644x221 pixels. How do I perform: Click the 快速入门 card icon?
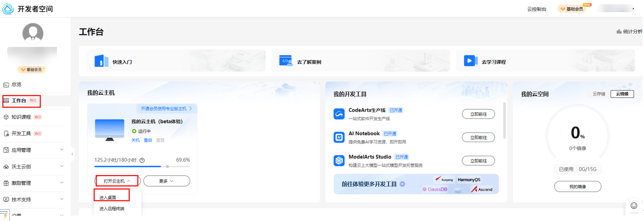(101, 61)
